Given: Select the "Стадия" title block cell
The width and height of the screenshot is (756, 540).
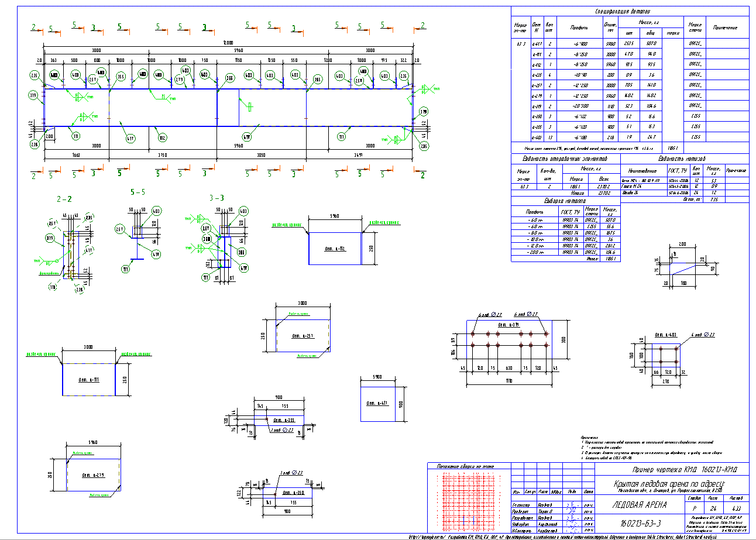Looking at the screenshot, I should [x=695, y=498].
